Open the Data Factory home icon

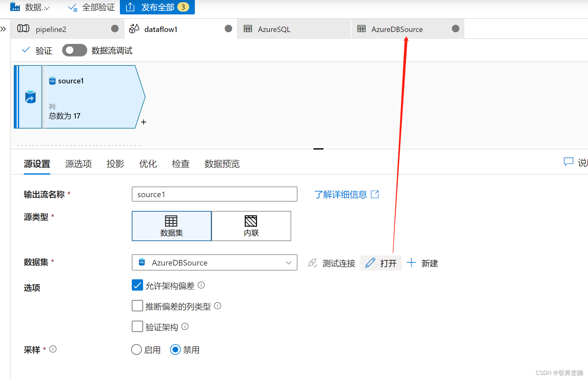click(x=16, y=7)
